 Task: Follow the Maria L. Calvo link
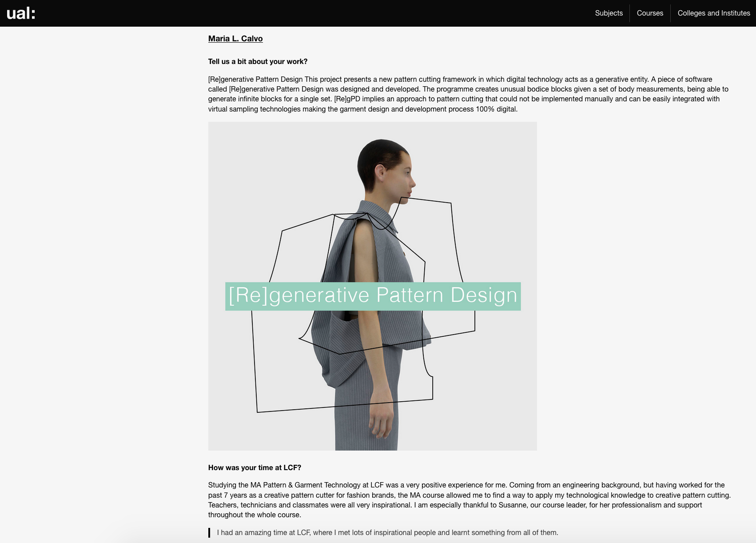point(235,39)
